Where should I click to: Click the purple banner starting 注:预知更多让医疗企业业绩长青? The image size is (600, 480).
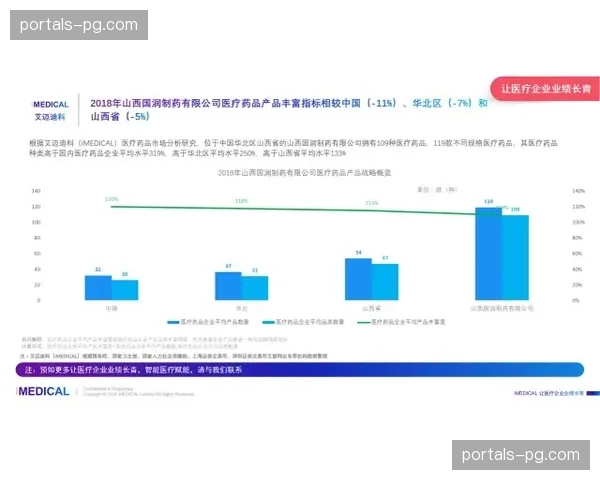[300, 370]
